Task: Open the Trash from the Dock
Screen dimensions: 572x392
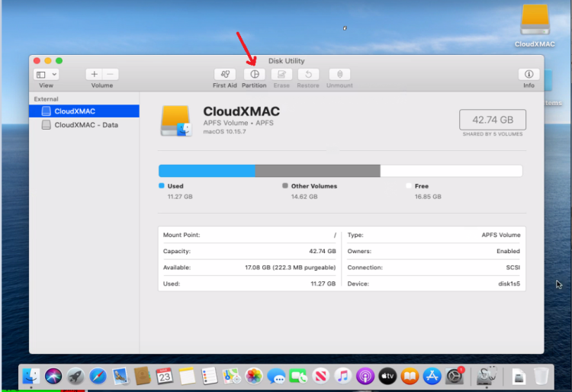Action: pyautogui.click(x=541, y=376)
